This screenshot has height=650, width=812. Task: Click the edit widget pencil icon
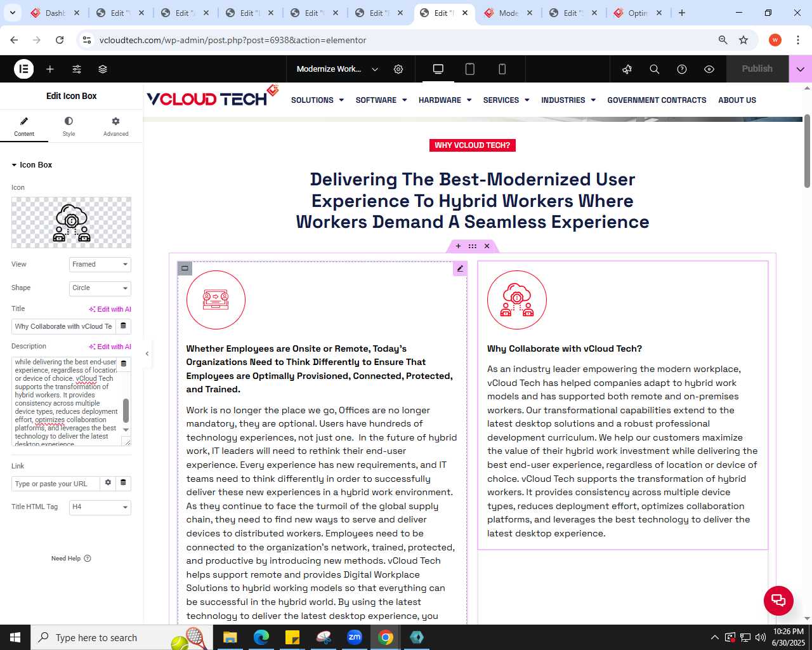(460, 269)
